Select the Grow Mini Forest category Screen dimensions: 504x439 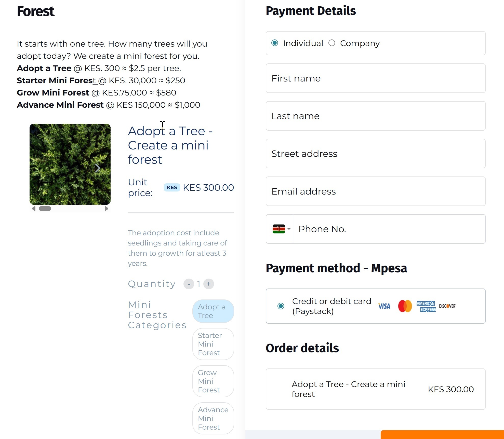(x=213, y=381)
